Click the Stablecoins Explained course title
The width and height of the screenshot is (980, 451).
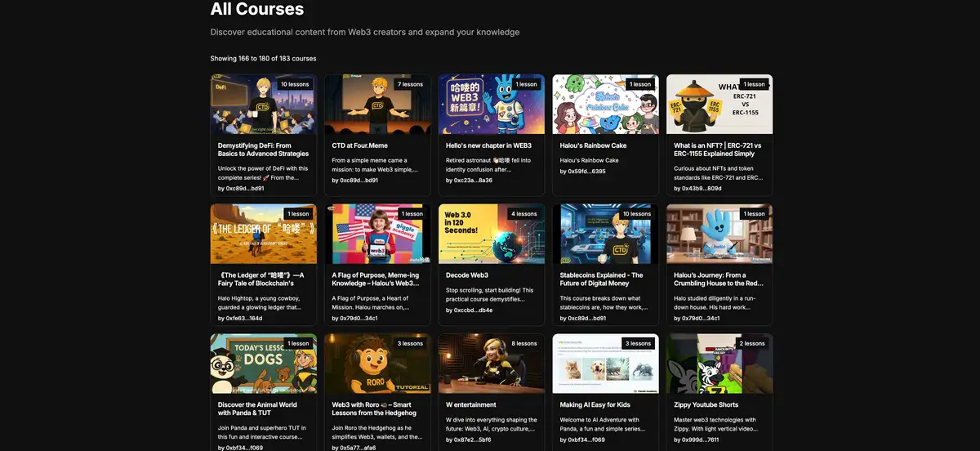coord(601,279)
